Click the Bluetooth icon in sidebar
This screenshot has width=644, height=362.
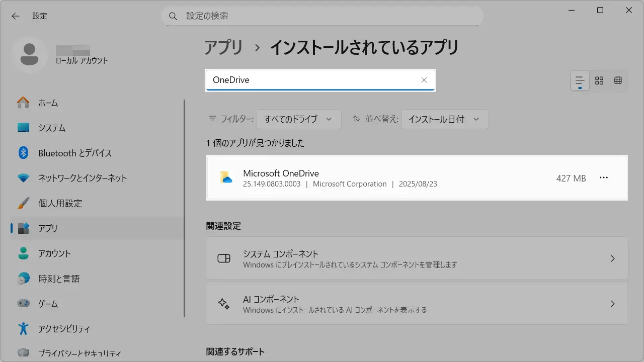(23, 153)
